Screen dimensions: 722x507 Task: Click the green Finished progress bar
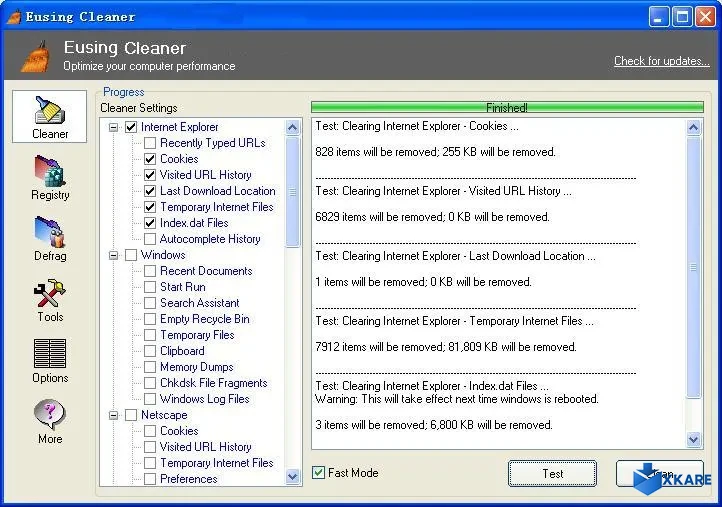coord(507,107)
